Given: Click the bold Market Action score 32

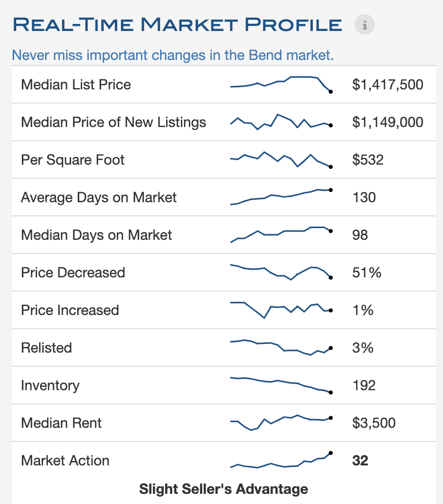Looking at the screenshot, I should click(360, 460).
